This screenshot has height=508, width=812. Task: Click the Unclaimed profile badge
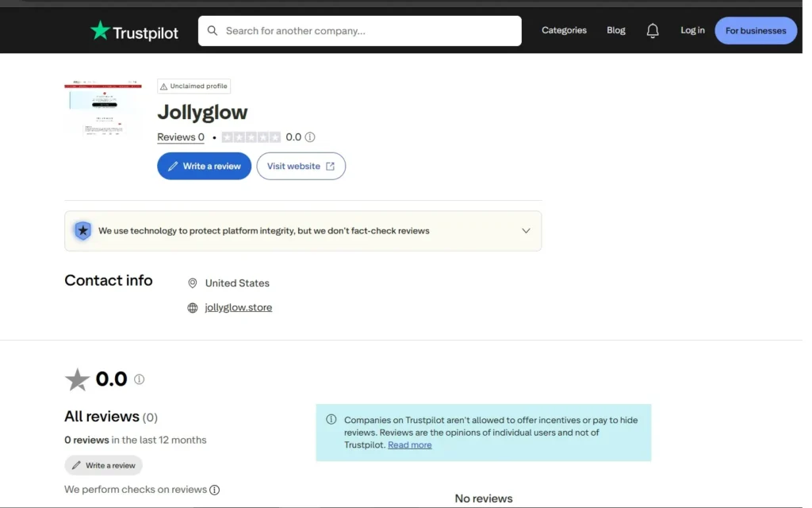193,86
